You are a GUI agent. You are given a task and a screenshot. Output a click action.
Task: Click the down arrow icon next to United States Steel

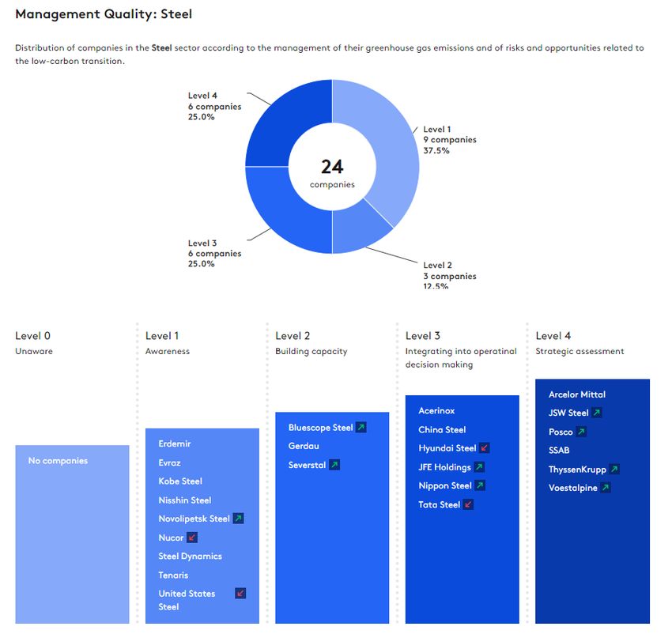tap(240, 593)
